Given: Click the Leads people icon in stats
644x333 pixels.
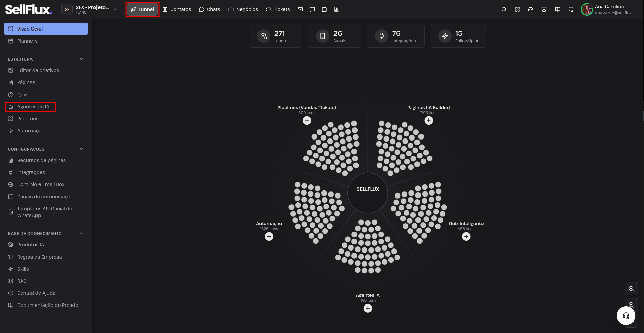Looking at the screenshot, I should point(264,36).
